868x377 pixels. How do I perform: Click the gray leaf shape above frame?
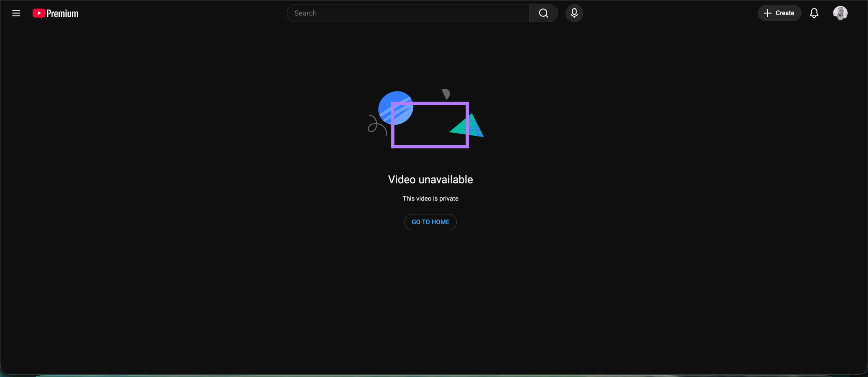[x=446, y=93]
